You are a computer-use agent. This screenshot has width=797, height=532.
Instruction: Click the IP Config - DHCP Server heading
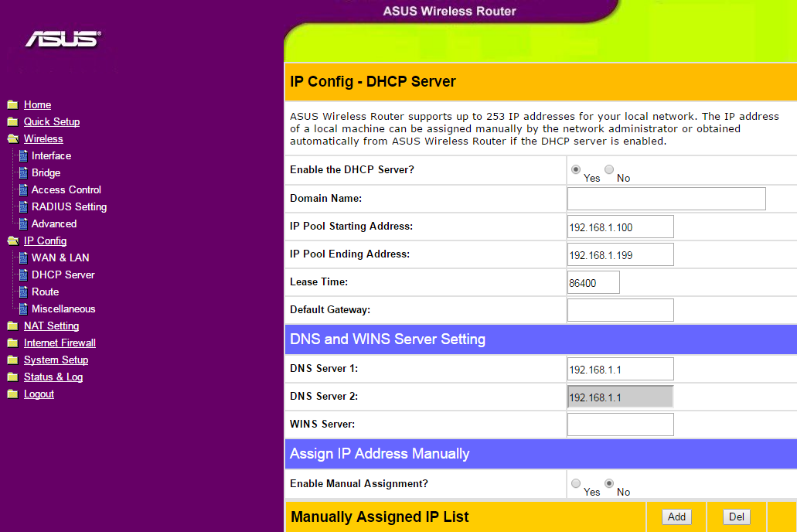(373, 82)
